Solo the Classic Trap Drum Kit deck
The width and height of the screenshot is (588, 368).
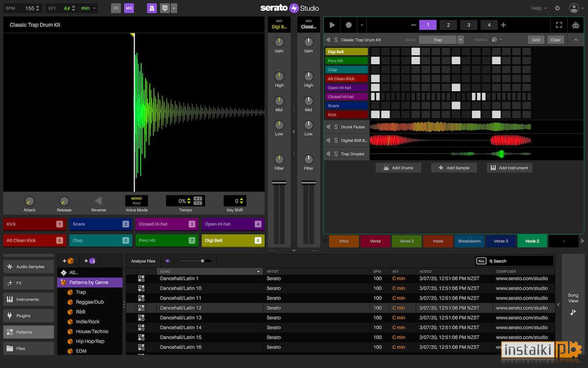point(336,40)
